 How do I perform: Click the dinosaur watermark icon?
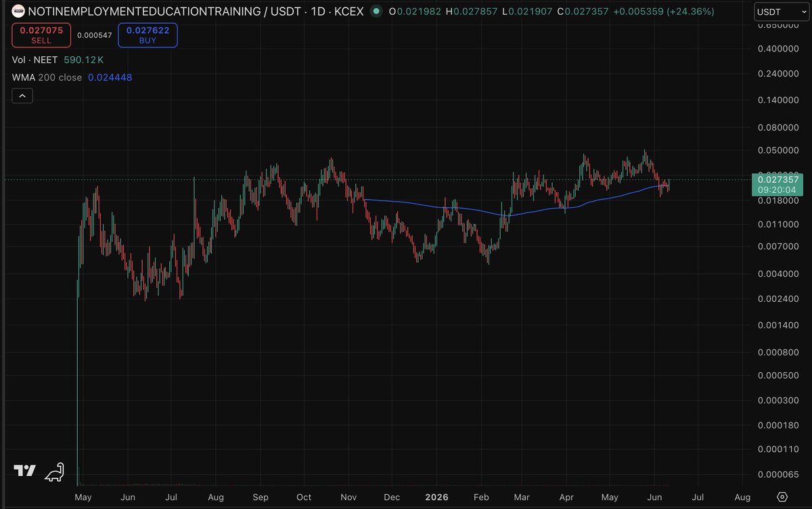55,471
